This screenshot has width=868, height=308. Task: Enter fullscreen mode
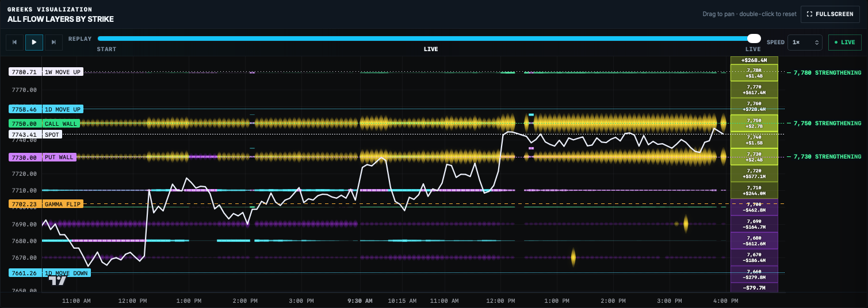pos(830,14)
